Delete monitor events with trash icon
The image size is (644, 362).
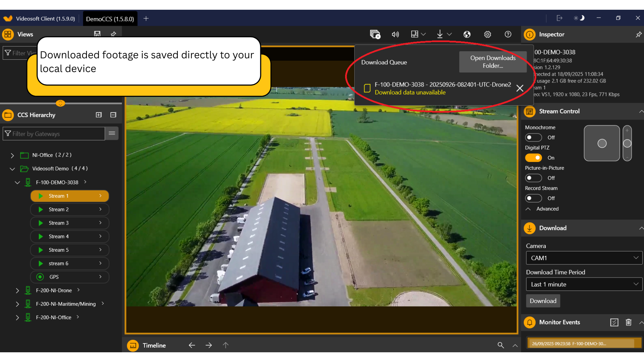coord(629,322)
